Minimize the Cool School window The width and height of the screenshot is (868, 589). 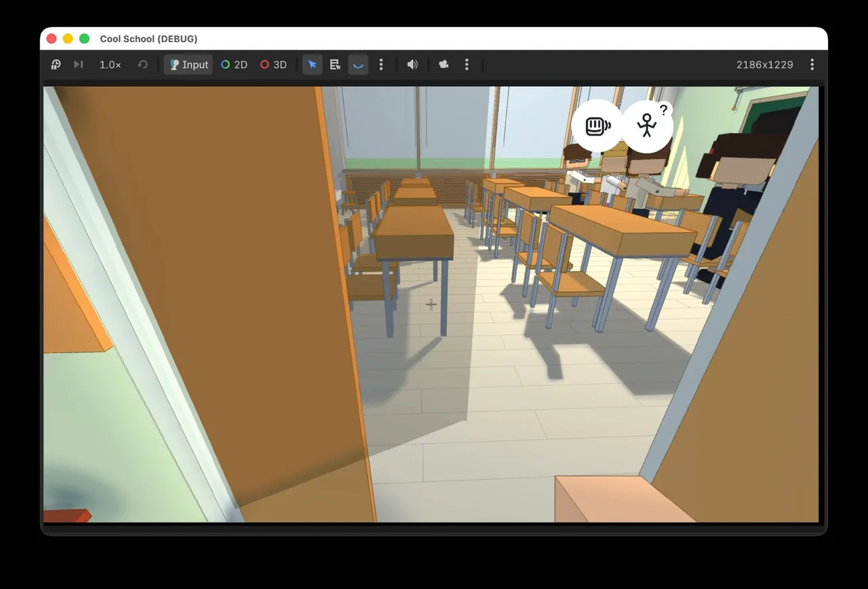point(68,39)
